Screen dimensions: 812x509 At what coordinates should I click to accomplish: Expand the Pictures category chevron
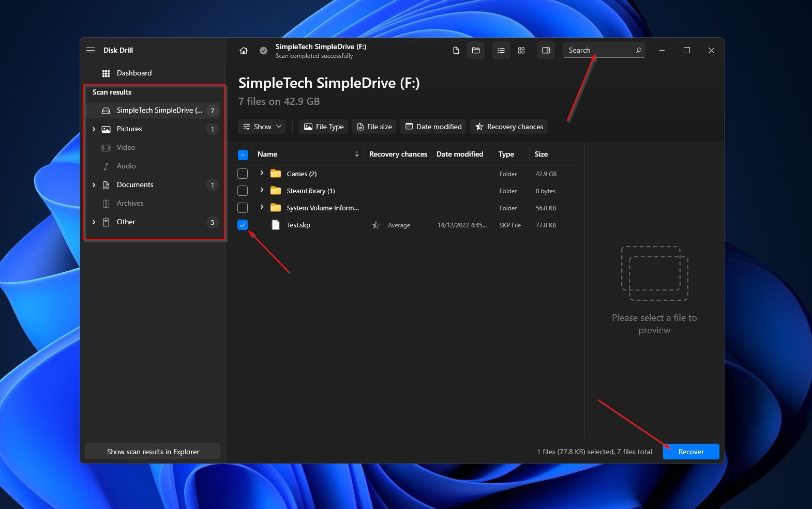click(x=94, y=129)
